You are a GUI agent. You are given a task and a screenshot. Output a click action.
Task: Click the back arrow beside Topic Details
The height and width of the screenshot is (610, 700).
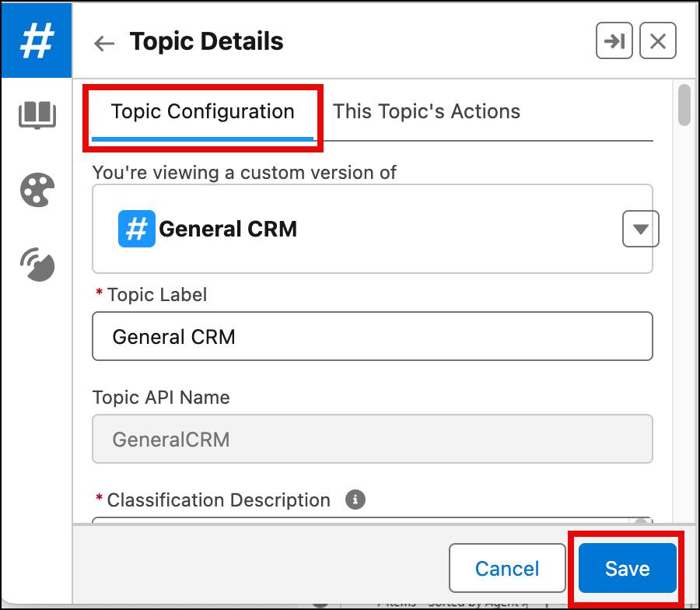pyautogui.click(x=103, y=43)
